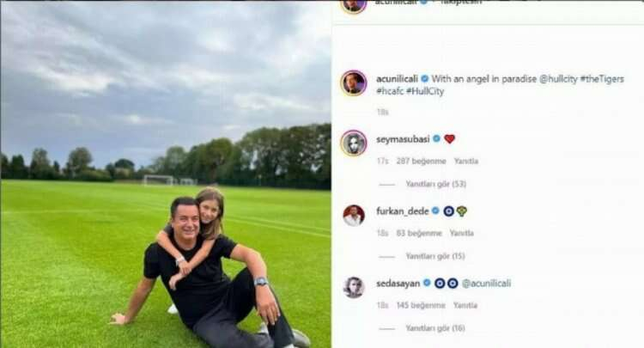Open seymasubasi profile avatar

coord(354,143)
